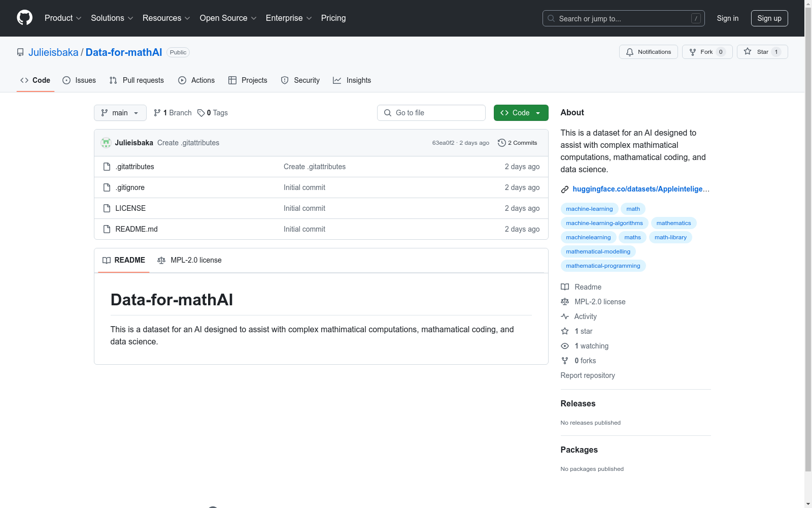Click the search magnifier in top bar
This screenshot has height=508, width=812.
[551, 18]
